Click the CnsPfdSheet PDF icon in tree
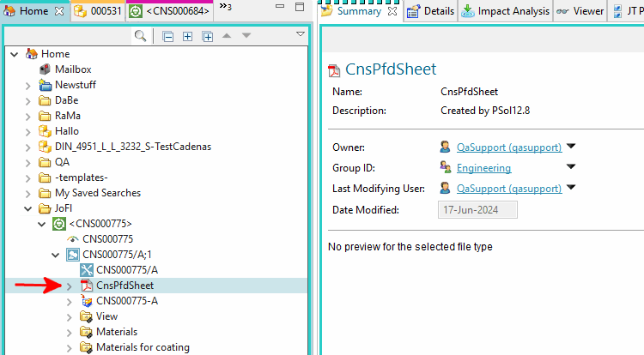 pos(87,286)
